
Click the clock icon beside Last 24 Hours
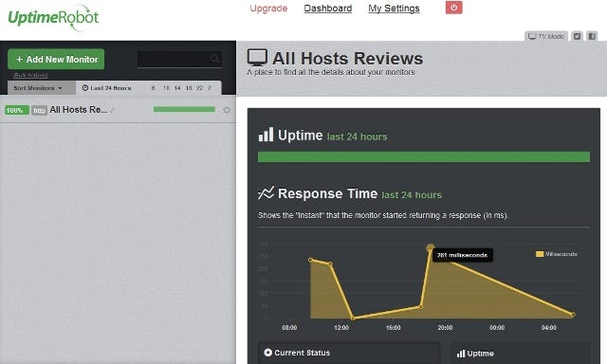85,88
